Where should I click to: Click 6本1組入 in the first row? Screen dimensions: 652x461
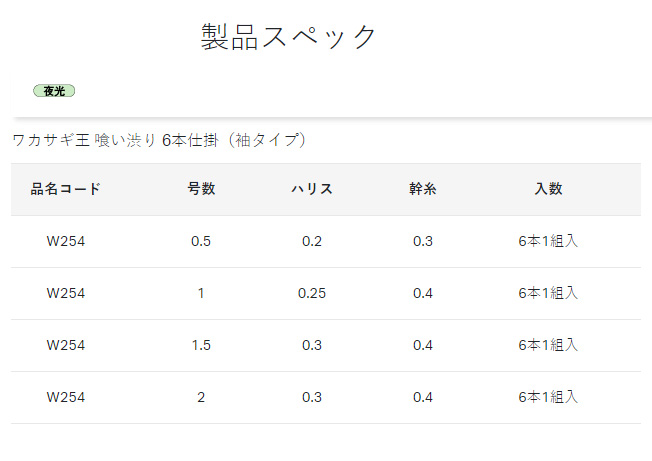(548, 241)
